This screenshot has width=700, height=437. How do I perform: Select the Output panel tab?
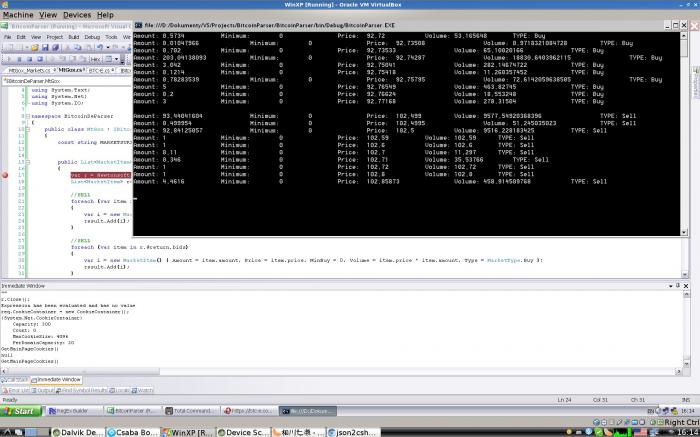(x=42, y=390)
